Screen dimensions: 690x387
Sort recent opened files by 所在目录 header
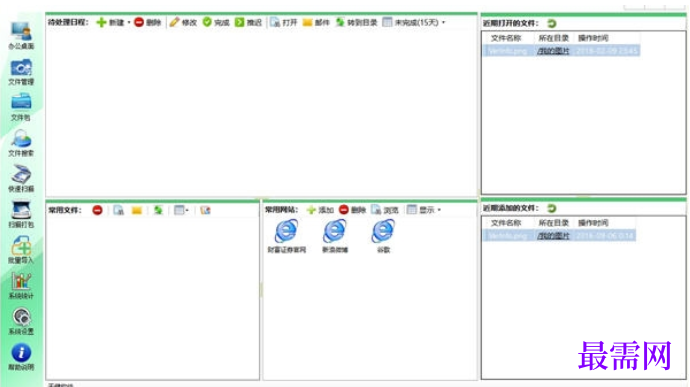click(554, 38)
